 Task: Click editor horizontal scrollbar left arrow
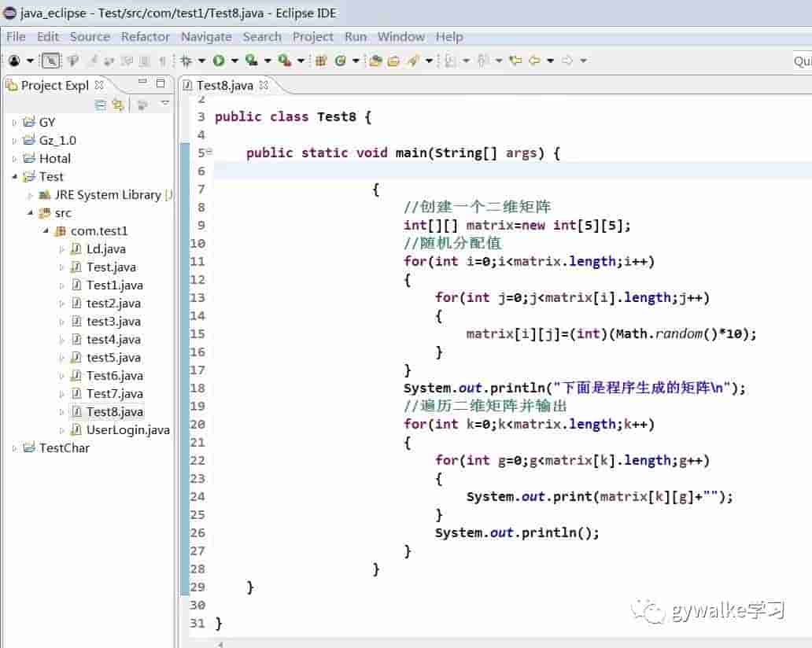220,644
